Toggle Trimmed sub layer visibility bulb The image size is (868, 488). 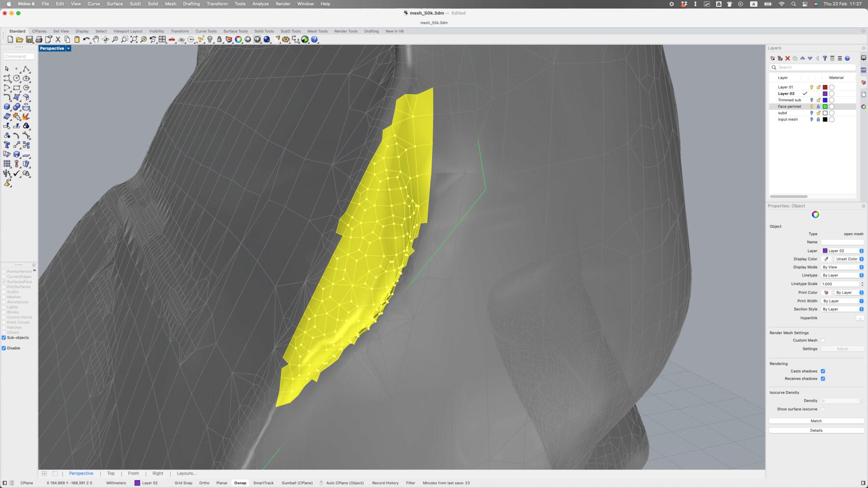pyautogui.click(x=812, y=100)
